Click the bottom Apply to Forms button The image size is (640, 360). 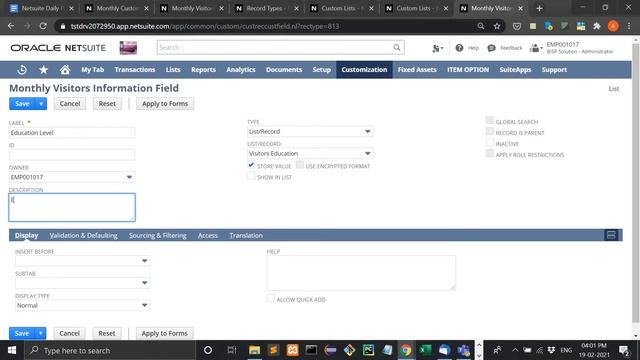coord(164,333)
